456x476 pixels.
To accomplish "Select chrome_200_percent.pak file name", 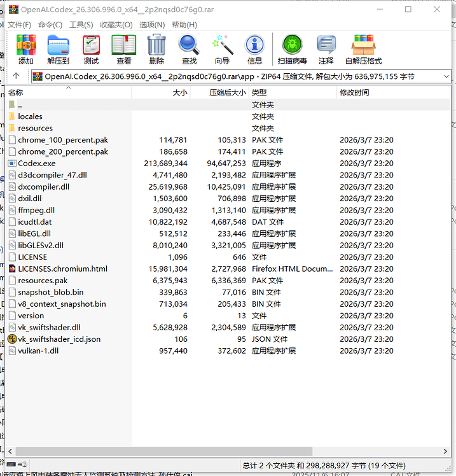I will coord(63,151).
